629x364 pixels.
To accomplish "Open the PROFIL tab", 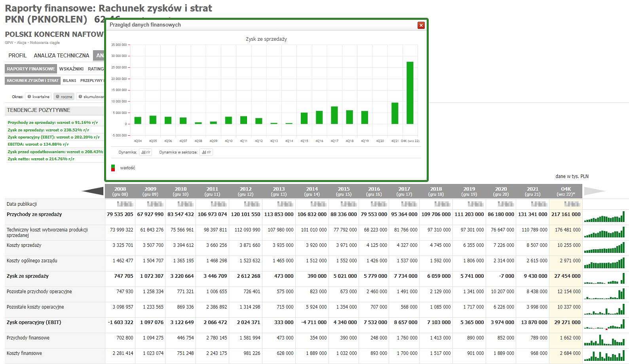I will 17,55.
